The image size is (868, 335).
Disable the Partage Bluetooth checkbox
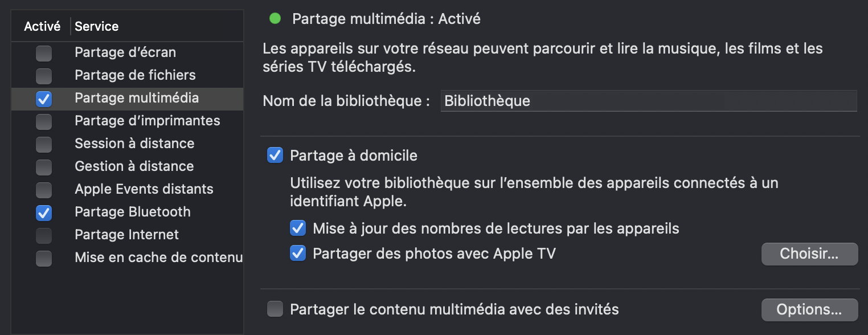click(x=44, y=213)
